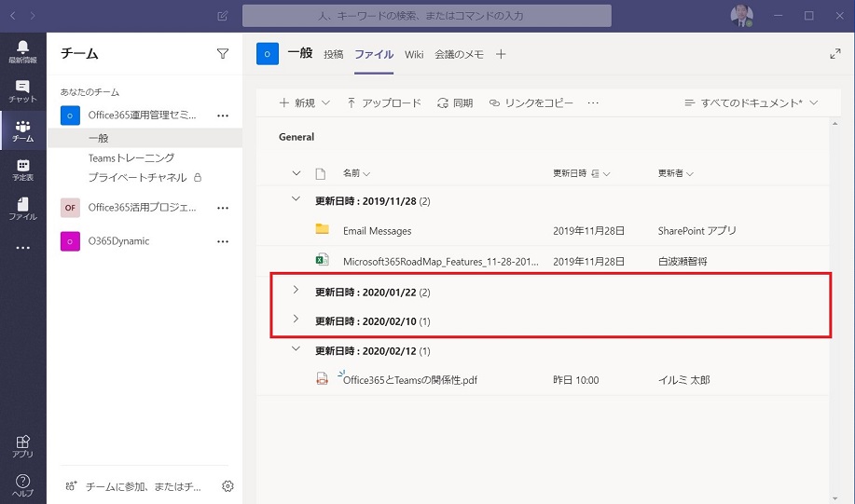
Task: Click the Office365運用管理セミ team avatar
Action: [70, 116]
